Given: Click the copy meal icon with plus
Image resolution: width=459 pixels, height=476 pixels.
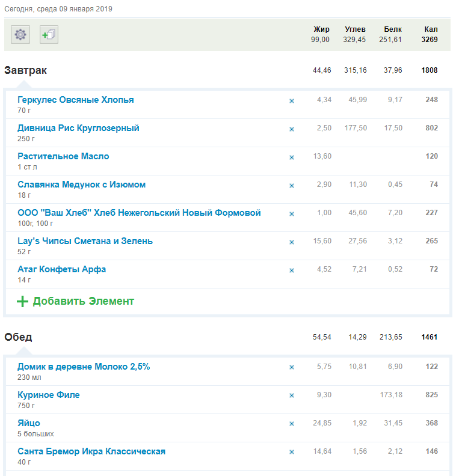Looking at the screenshot, I should pos(49,35).
